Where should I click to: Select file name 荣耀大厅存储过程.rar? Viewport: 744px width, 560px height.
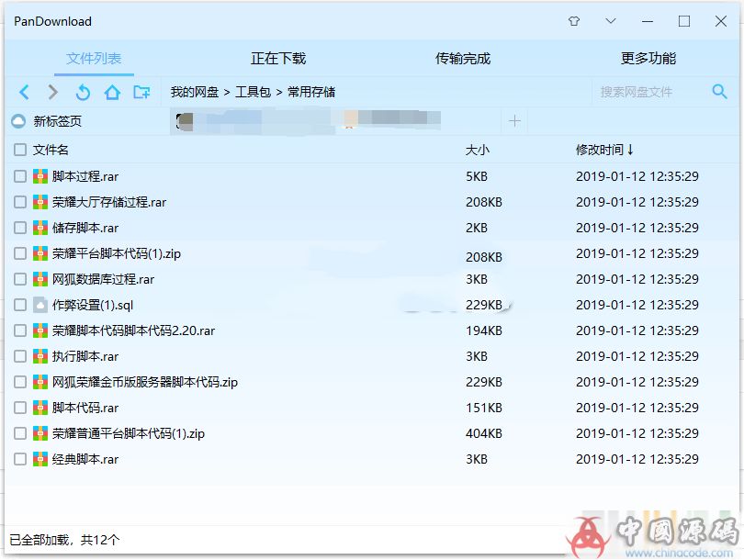tap(109, 202)
